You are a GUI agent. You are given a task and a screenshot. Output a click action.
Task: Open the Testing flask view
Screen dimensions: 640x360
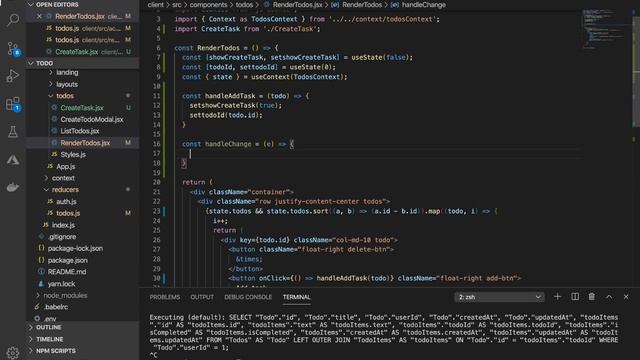[x=13, y=132]
